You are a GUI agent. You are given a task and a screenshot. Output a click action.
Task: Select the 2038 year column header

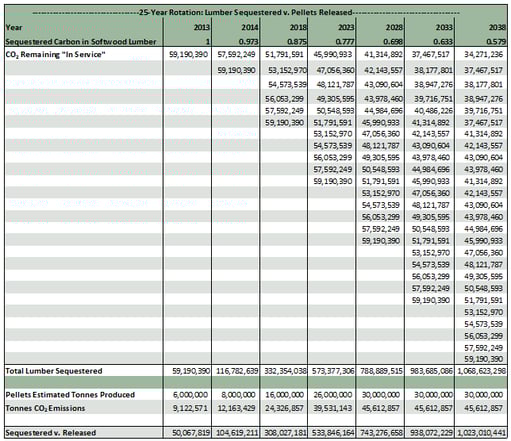pos(497,27)
